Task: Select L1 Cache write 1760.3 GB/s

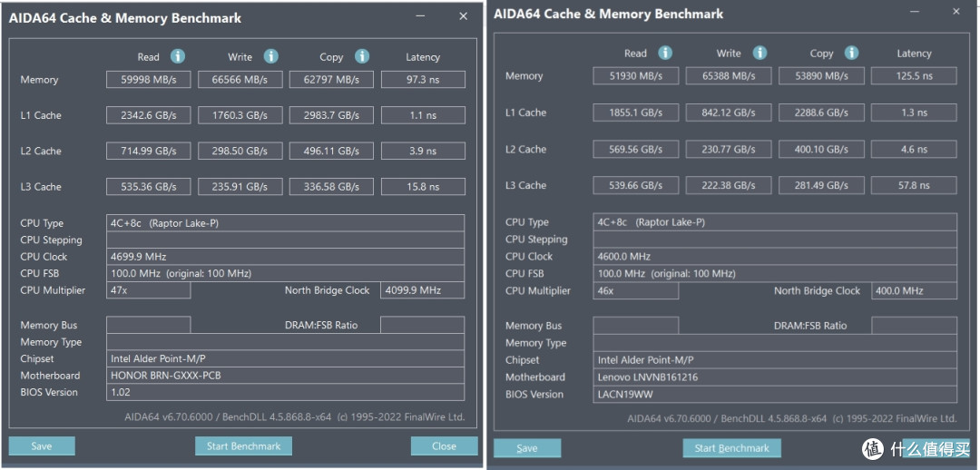Action: point(240,115)
